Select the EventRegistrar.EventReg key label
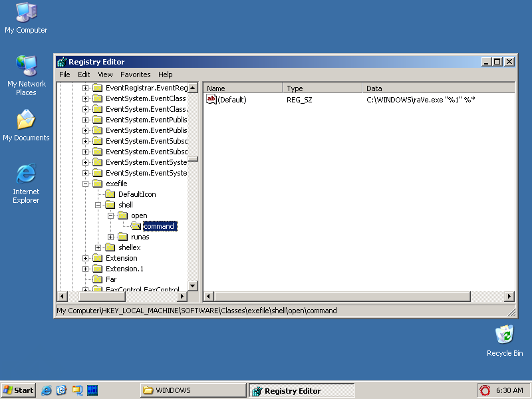The height and width of the screenshot is (399, 532). pos(146,88)
